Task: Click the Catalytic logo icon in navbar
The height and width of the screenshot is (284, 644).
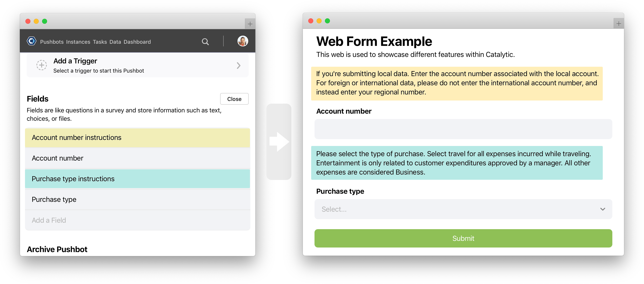Action: point(32,41)
